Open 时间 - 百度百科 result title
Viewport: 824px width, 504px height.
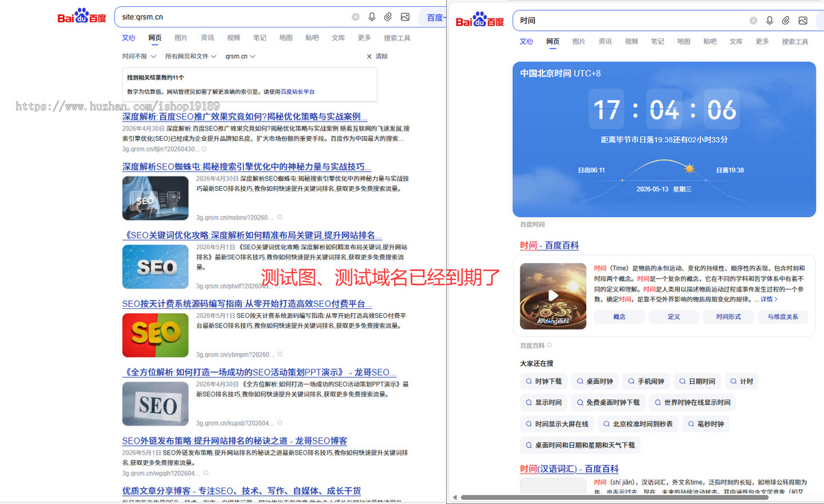[x=549, y=246]
